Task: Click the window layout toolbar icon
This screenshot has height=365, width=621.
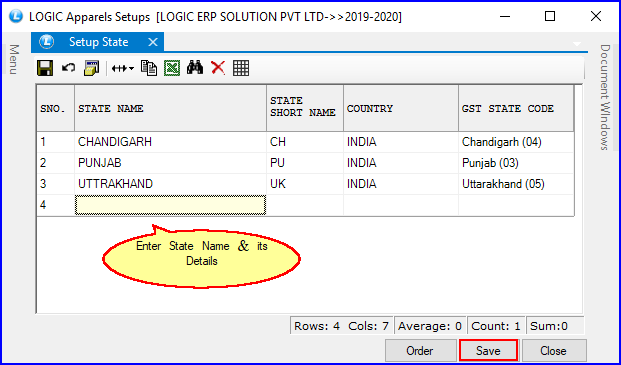Action: coord(91,68)
